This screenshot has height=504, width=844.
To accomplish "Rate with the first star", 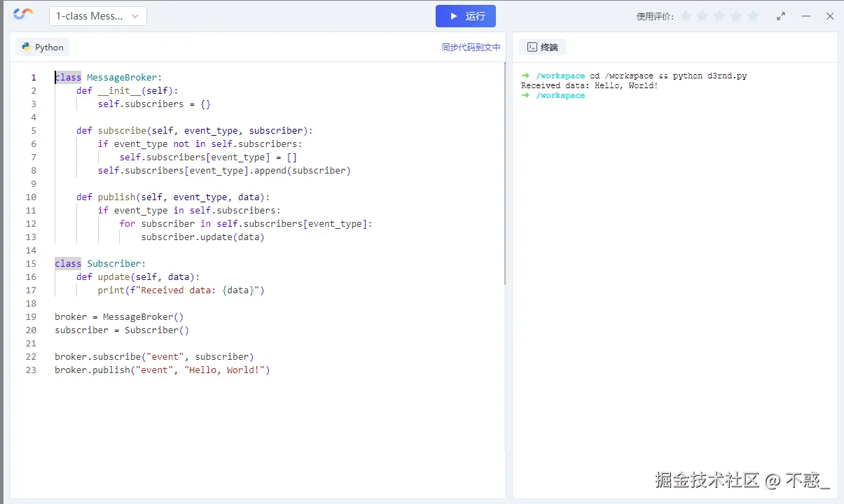I will [686, 15].
